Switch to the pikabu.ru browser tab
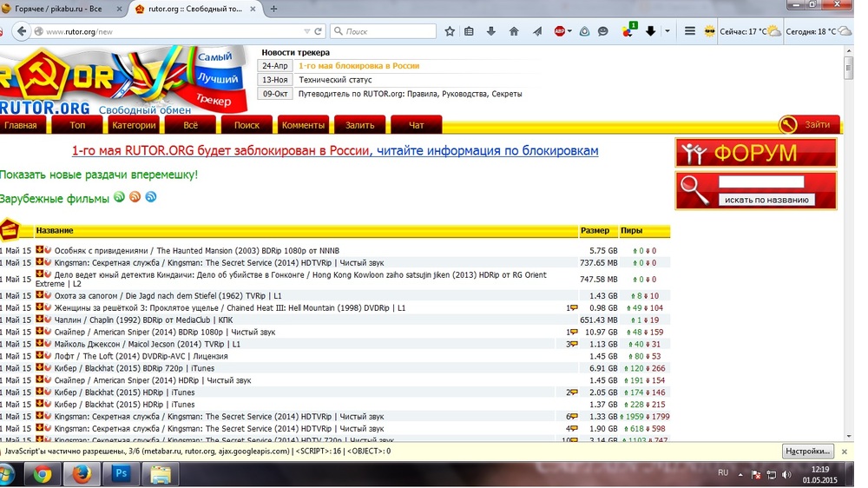Screen dimensions: 868x488 59,9
